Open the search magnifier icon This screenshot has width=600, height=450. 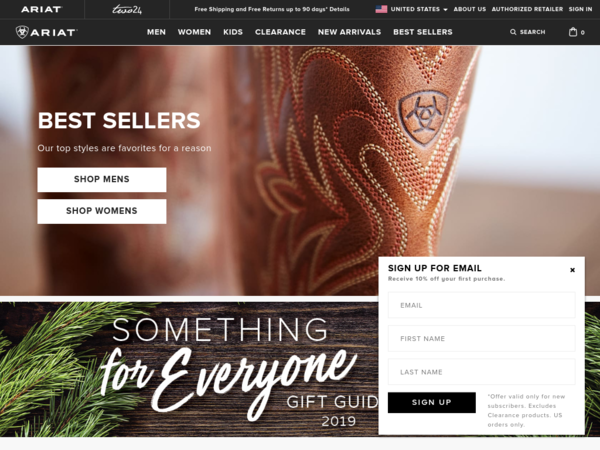513,32
